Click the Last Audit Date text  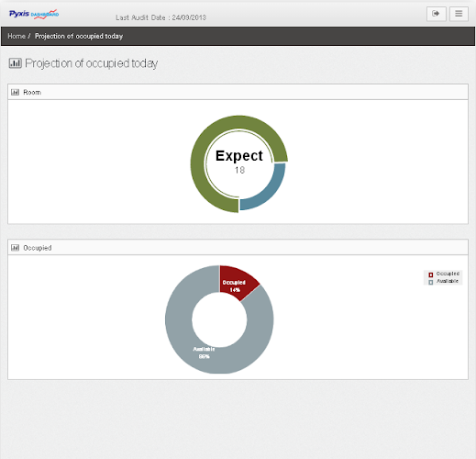click(x=161, y=17)
